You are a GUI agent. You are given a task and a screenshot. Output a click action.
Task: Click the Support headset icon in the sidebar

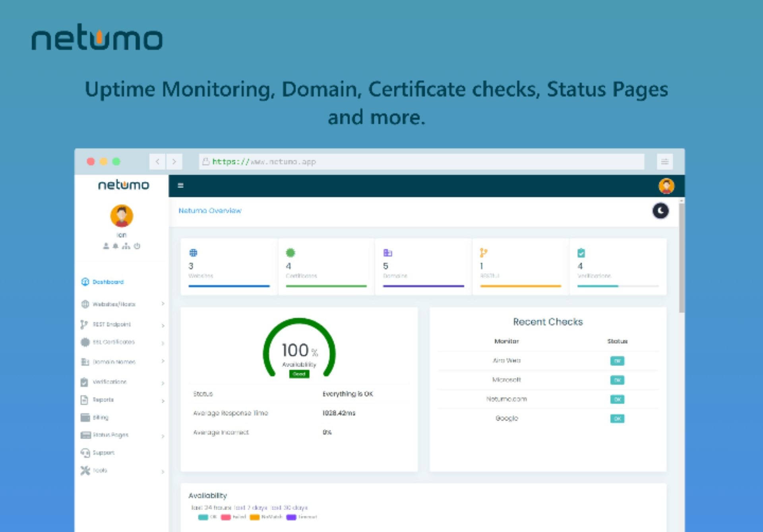(85, 453)
